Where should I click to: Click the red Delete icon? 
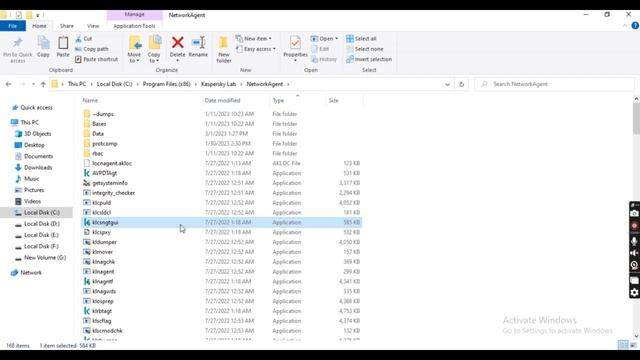click(178, 42)
